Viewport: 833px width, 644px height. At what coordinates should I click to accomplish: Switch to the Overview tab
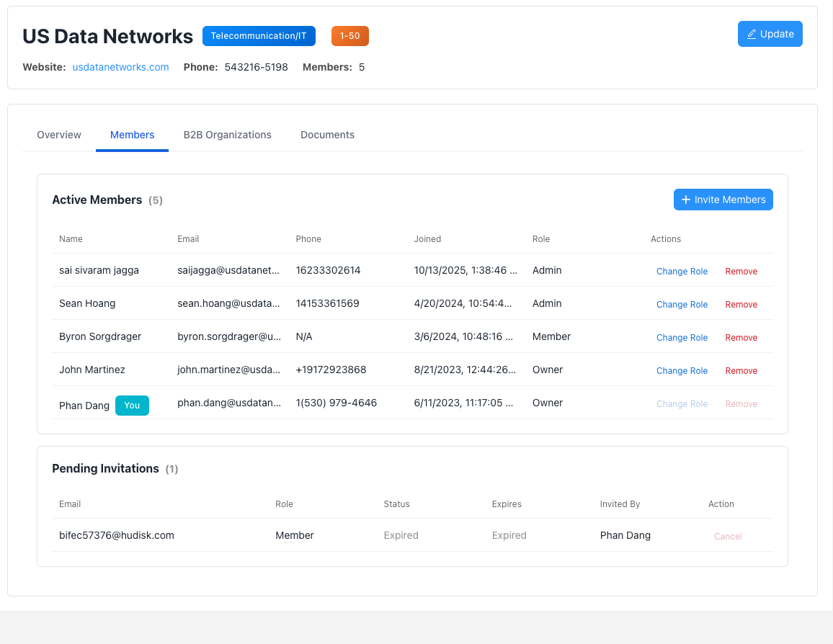point(58,135)
